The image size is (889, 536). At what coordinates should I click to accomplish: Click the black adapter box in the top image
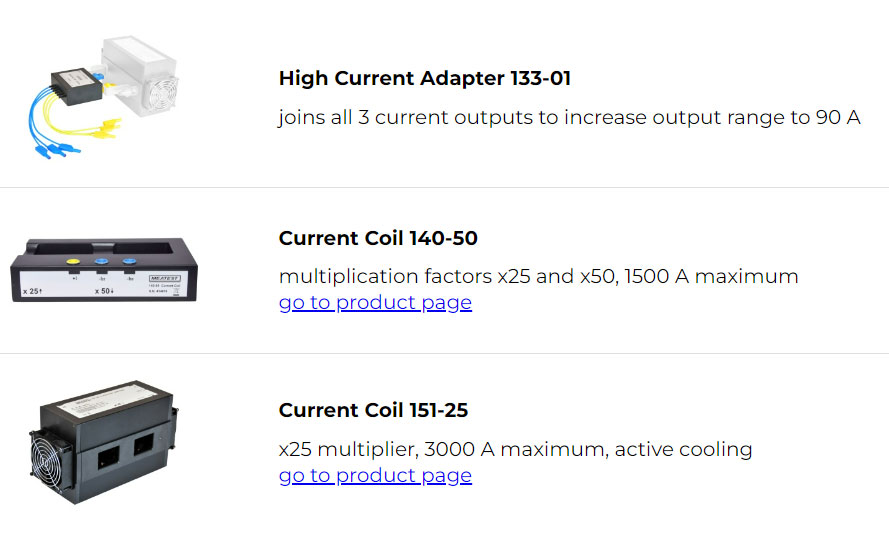[x=77, y=87]
